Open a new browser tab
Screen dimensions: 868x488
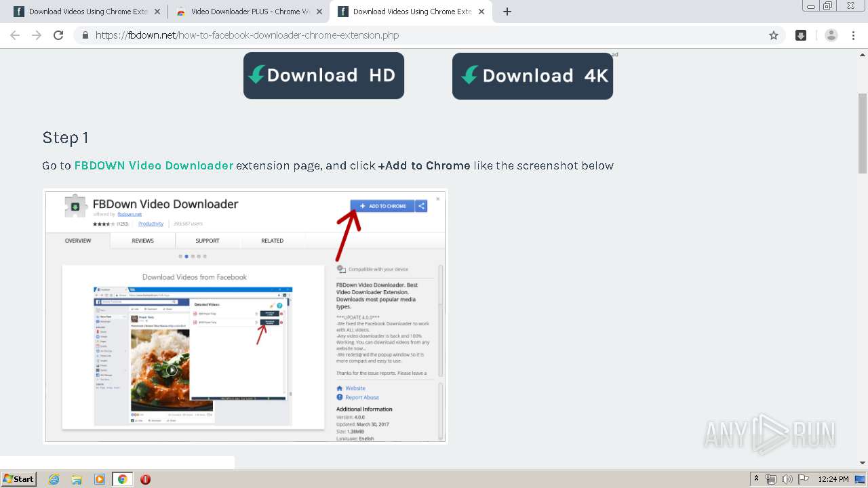click(x=507, y=12)
